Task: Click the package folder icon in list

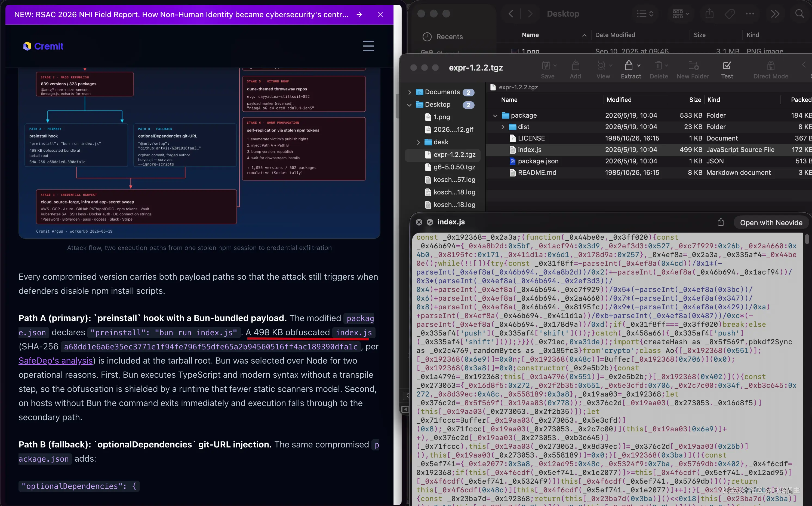Action: coord(505,115)
